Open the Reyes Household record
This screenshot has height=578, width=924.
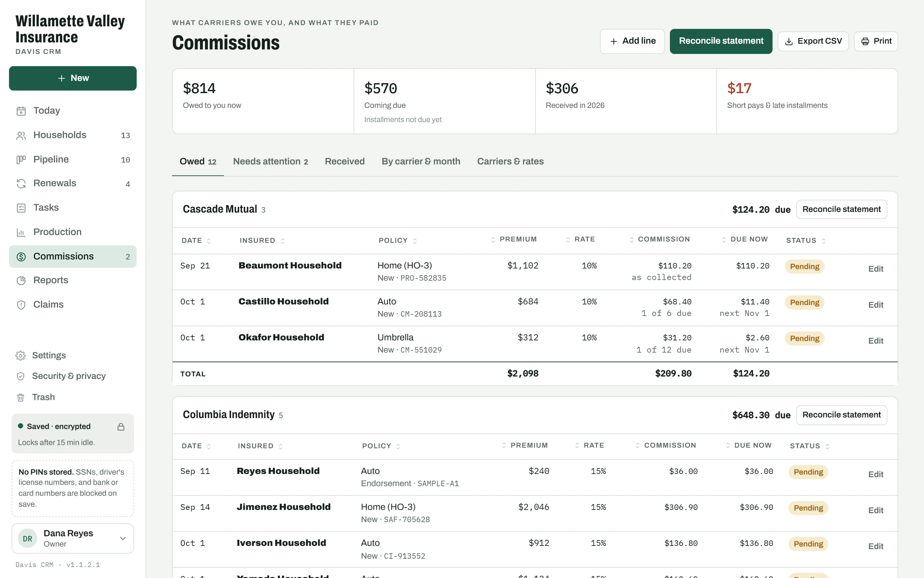278,471
